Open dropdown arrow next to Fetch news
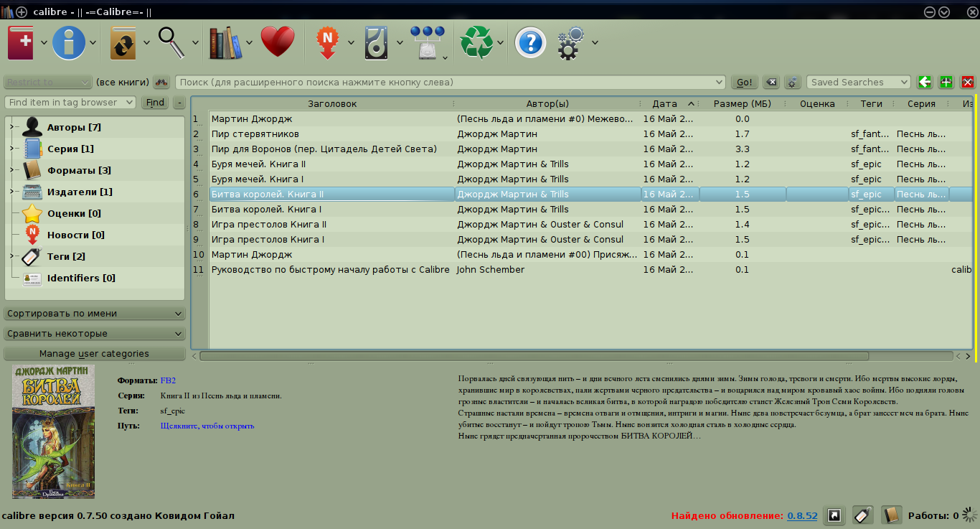 [x=351, y=43]
